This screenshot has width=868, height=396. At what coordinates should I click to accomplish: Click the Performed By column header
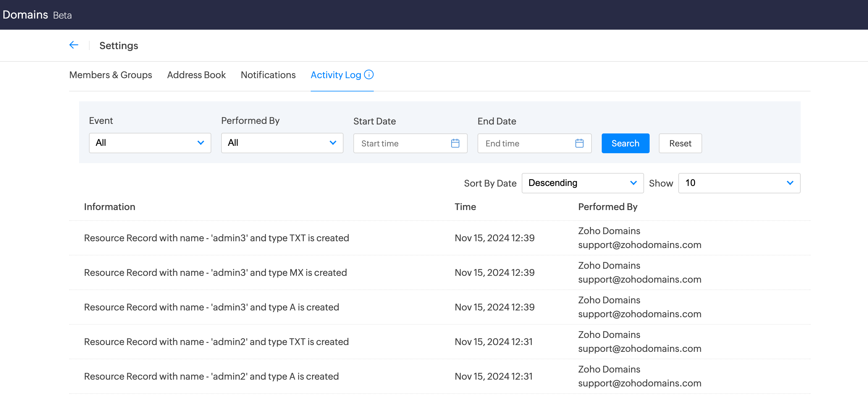pos(608,207)
